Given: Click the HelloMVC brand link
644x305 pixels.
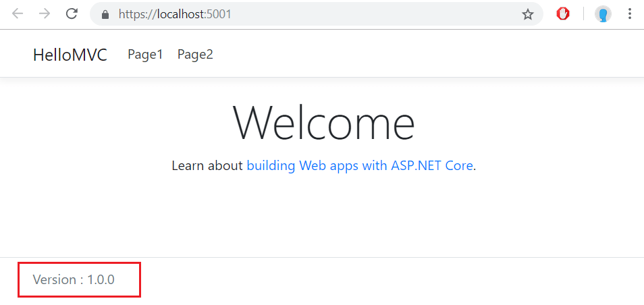Looking at the screenshot, I should [x=70, y=55].
